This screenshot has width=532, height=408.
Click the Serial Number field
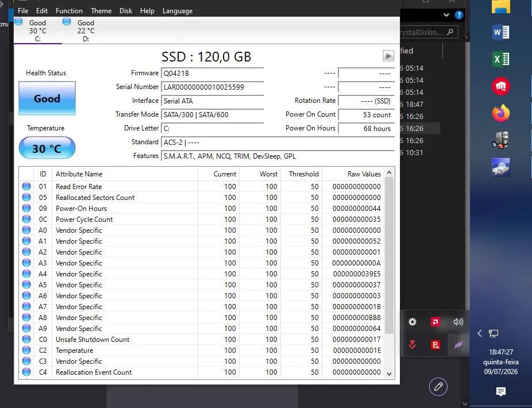213,87
